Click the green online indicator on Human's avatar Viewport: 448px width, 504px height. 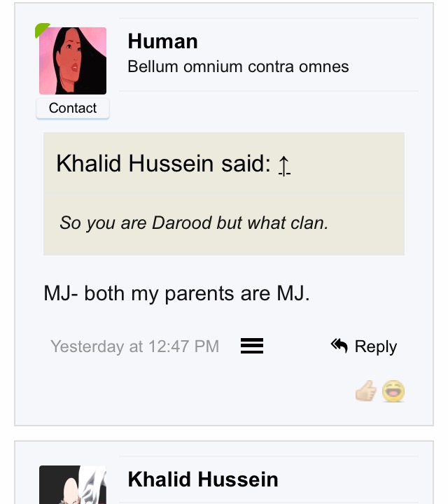41,29
